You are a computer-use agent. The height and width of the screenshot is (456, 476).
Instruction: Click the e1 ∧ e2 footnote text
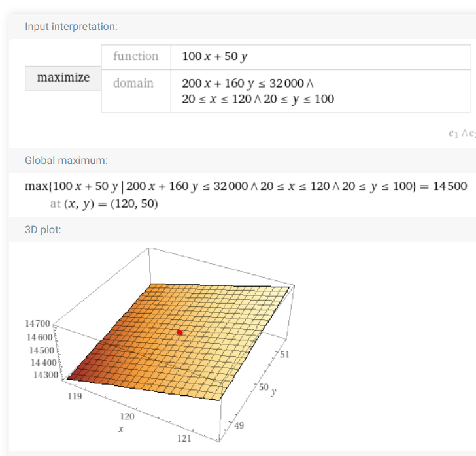pyautogui.click(x=462, y=133)
